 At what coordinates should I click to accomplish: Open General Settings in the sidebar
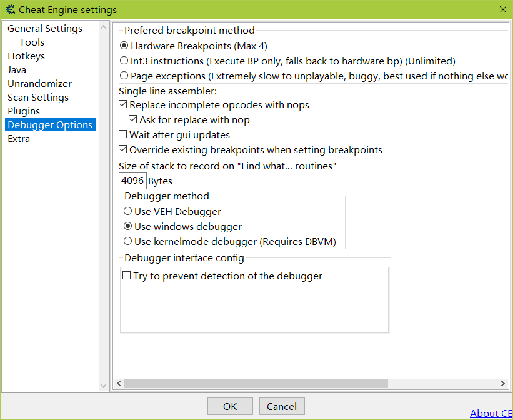coord(45,29)
